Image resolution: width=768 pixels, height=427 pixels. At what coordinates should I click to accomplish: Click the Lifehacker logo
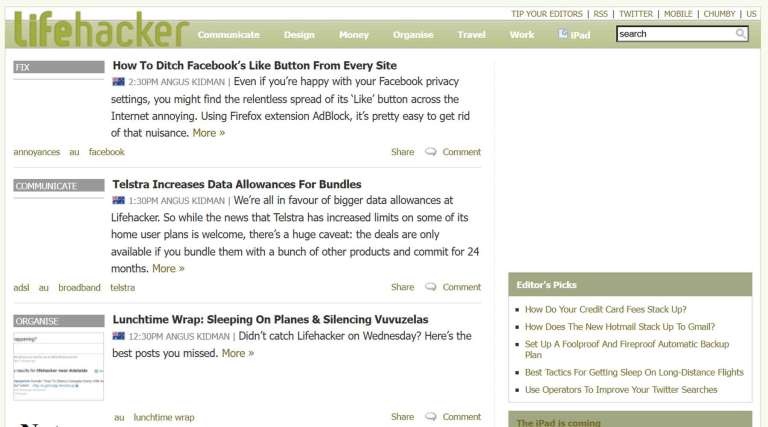[x=100, y=29]
